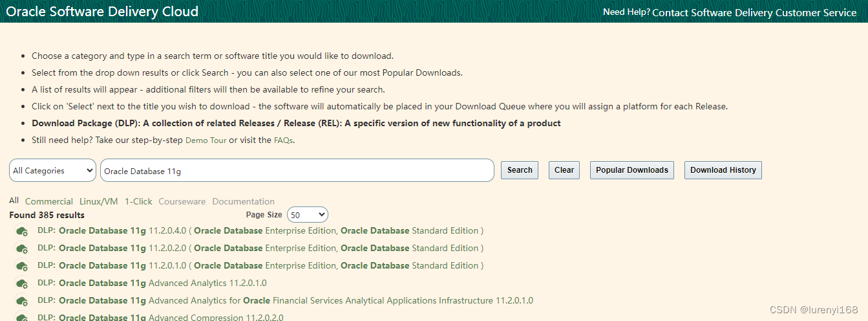Click the Search button

(520, 170)
